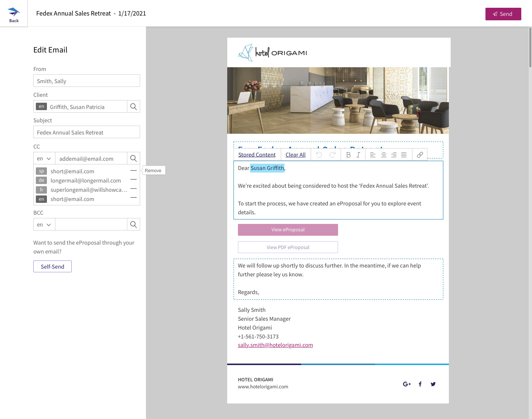The height and width of the screenshot is (419, 532).
Task: Align text right
Action: click(394, 155)
